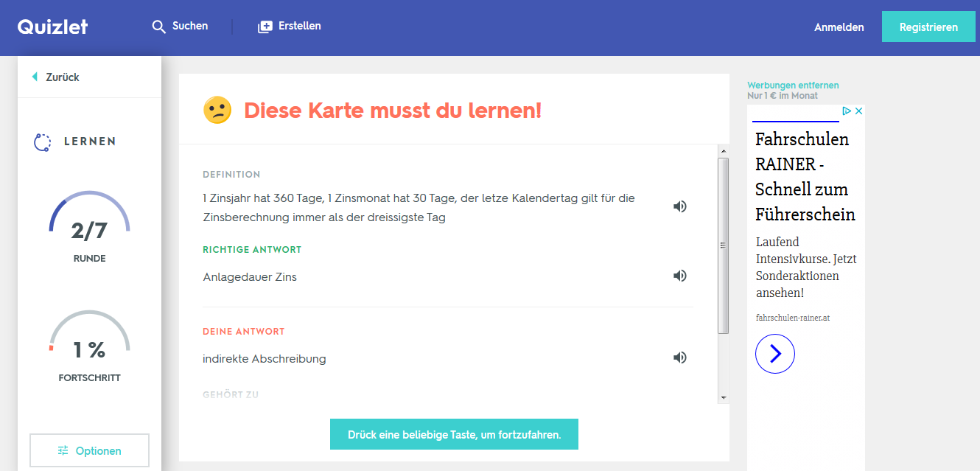Click the Werbungen entfernen link
The image size is (980, 471).
(x=793, y=86)
